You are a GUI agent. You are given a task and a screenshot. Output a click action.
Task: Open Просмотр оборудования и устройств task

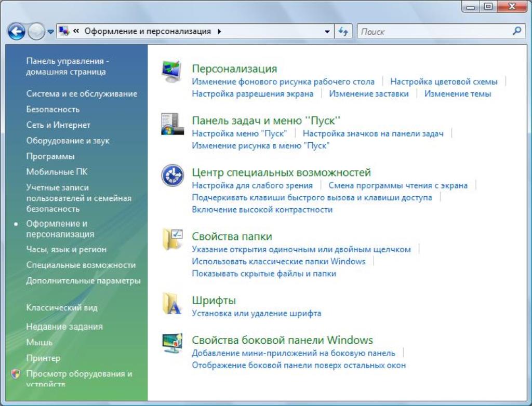[79, 378]
